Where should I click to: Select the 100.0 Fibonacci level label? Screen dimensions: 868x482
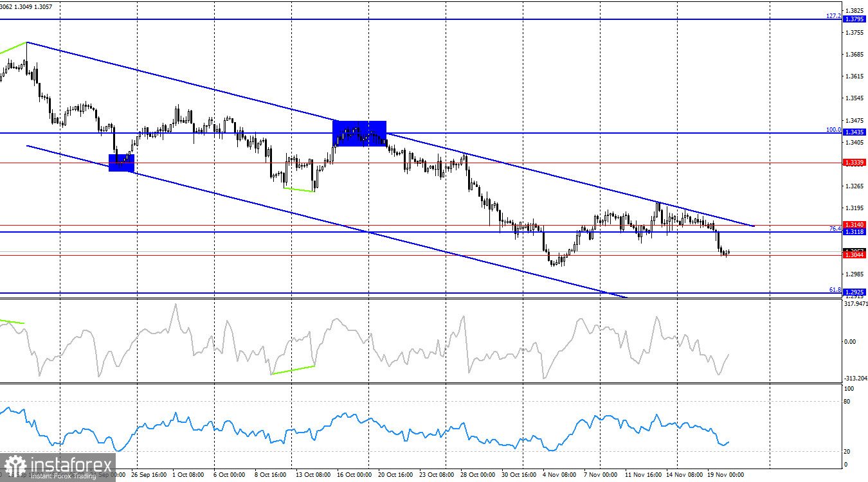point(832,130)
